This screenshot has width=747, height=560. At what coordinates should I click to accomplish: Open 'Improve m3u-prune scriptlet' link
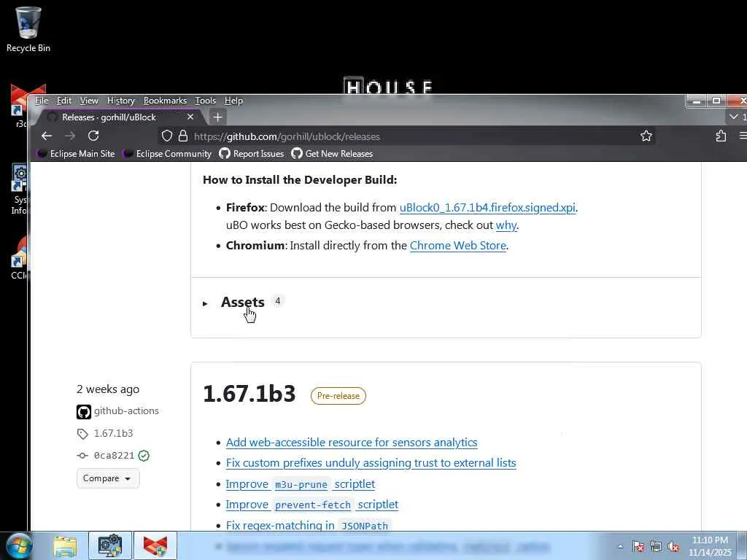[300, 484]
